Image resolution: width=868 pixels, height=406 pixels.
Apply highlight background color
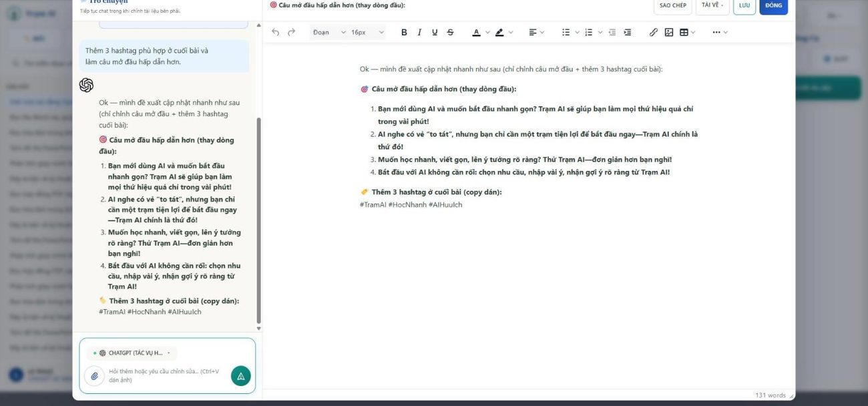coord(499,32)
